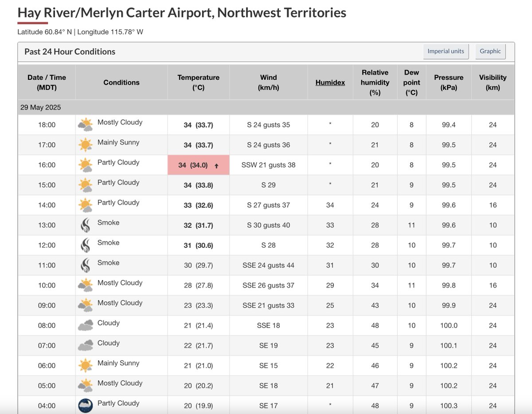This screenshot has width=532, height=414.
Task: Click the 14:00 Partly Cloudy weather icon
Action: coord(85,205)
